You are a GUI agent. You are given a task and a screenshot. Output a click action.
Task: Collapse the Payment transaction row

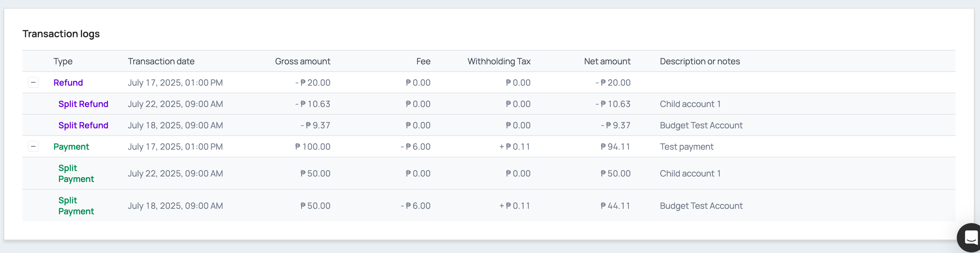pos(34,146)
